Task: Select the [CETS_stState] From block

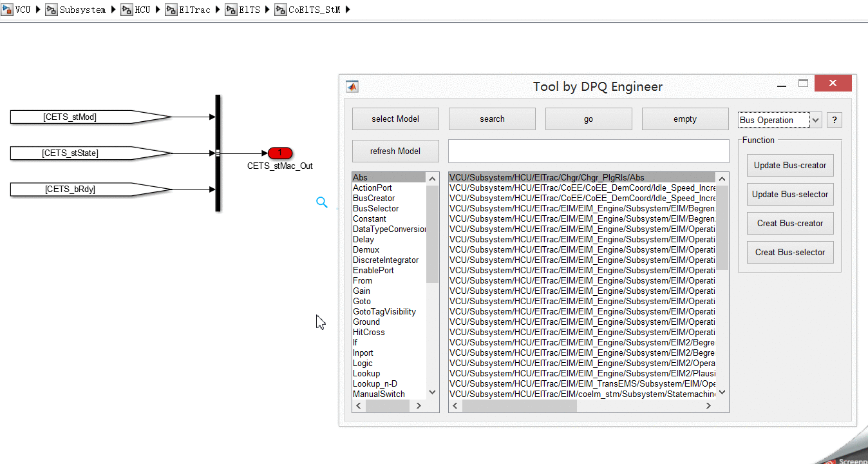Action: coord(91,153)
